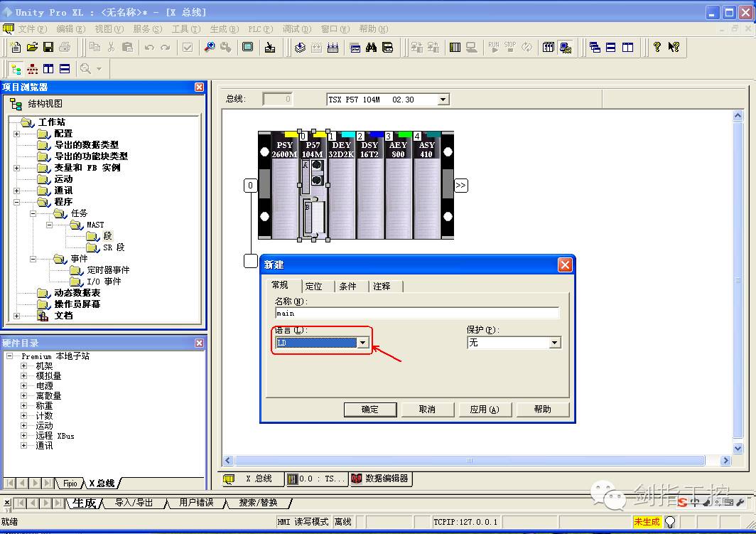Viewport: 756px width, 534px height.
Task: Click the binoculars search icon
Action: 371,47
